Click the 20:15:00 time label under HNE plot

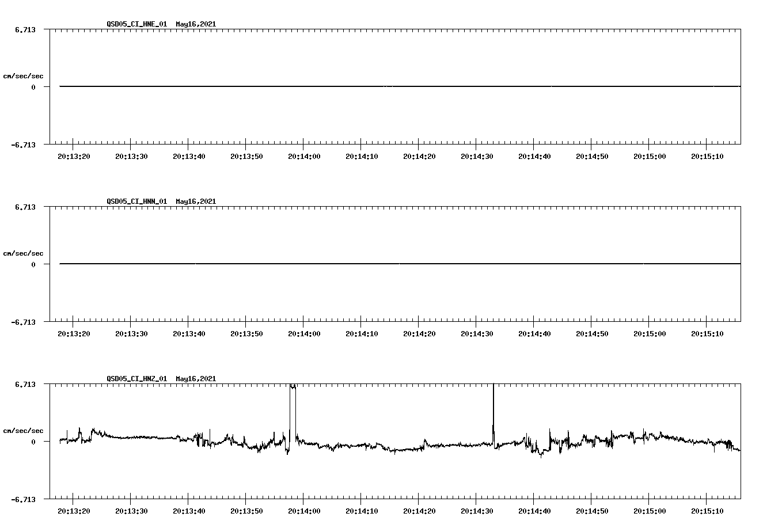click(x=650, y=157)
